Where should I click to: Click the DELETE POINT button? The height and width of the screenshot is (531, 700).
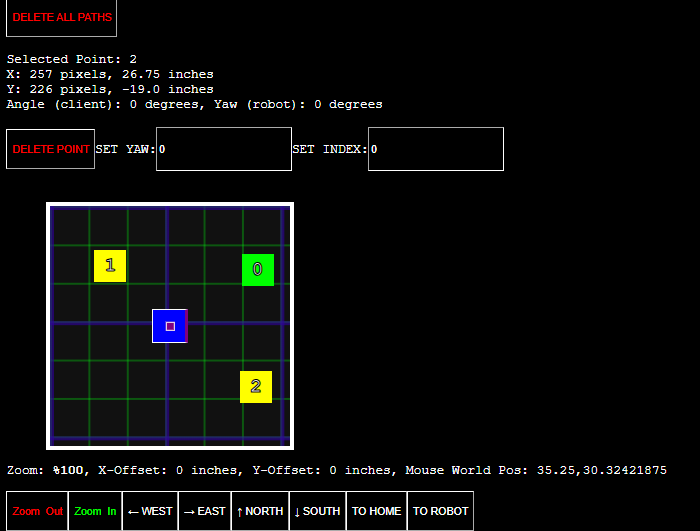(50, 149)
